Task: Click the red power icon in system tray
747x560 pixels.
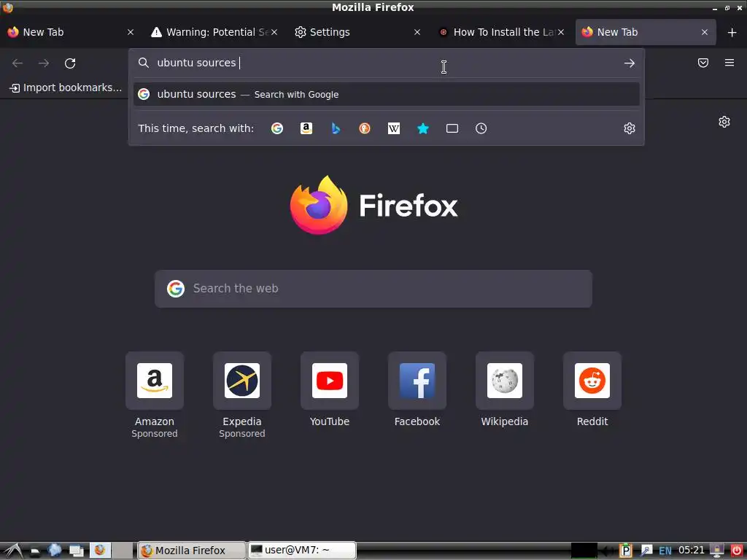Action: (737, 551)
